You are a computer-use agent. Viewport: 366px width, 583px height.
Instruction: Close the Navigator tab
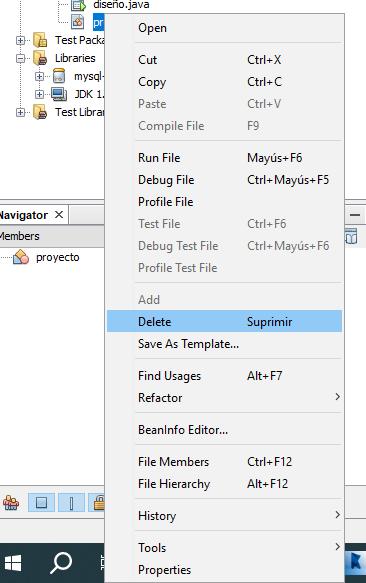point(59,215)
